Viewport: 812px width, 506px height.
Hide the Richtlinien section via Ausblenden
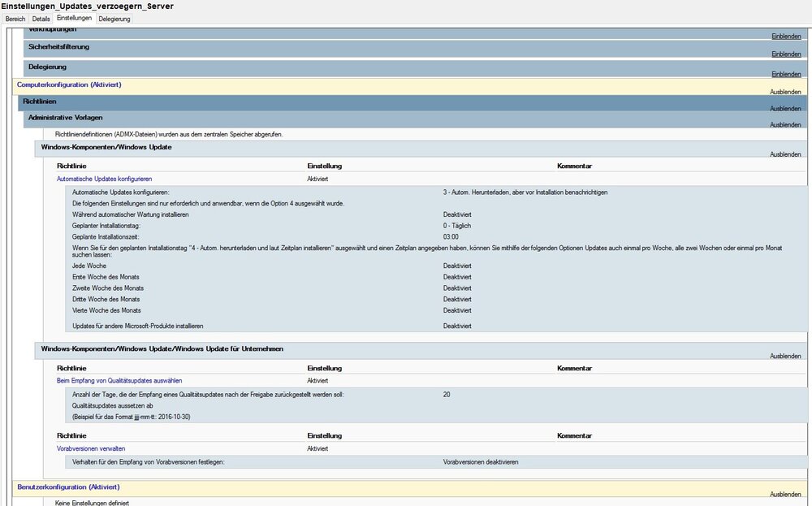coord(785,109)
